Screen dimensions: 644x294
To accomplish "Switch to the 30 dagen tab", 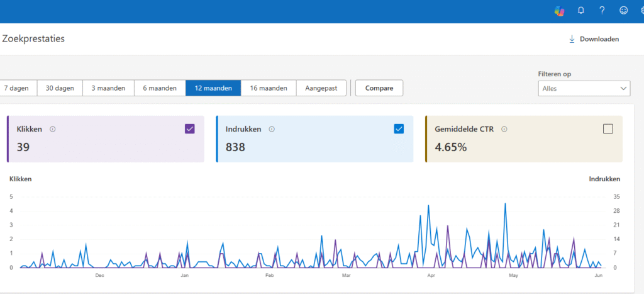I will coord(60,88).
